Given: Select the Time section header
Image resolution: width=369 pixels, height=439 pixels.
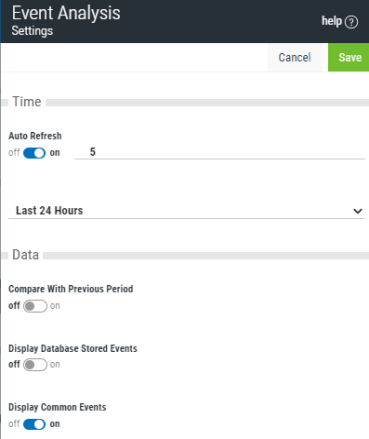Looking at the screenshot, I should pyautogui.click(x=27, y=102).
